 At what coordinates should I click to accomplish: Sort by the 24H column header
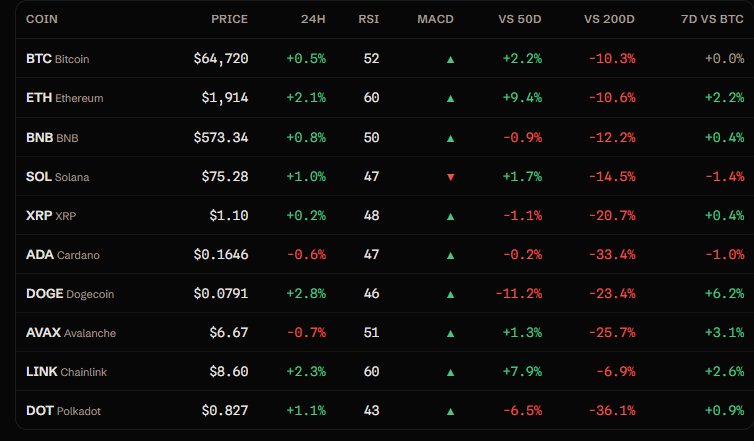313,19
